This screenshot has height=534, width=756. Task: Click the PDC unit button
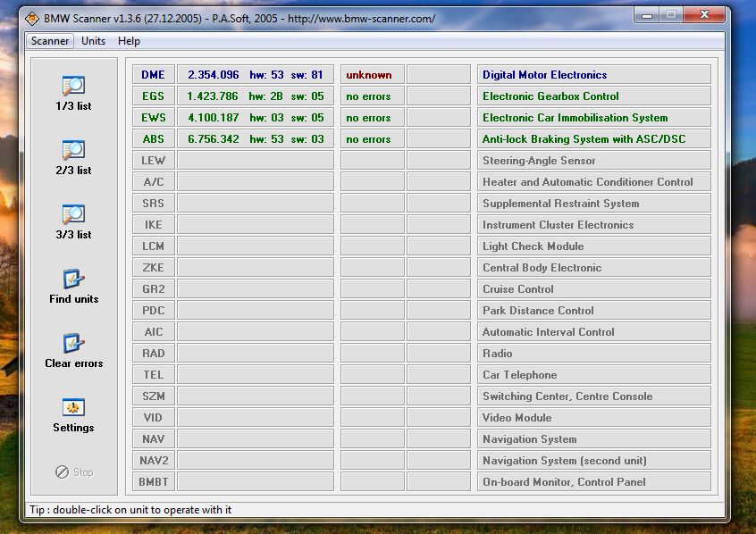pos(154,311)
